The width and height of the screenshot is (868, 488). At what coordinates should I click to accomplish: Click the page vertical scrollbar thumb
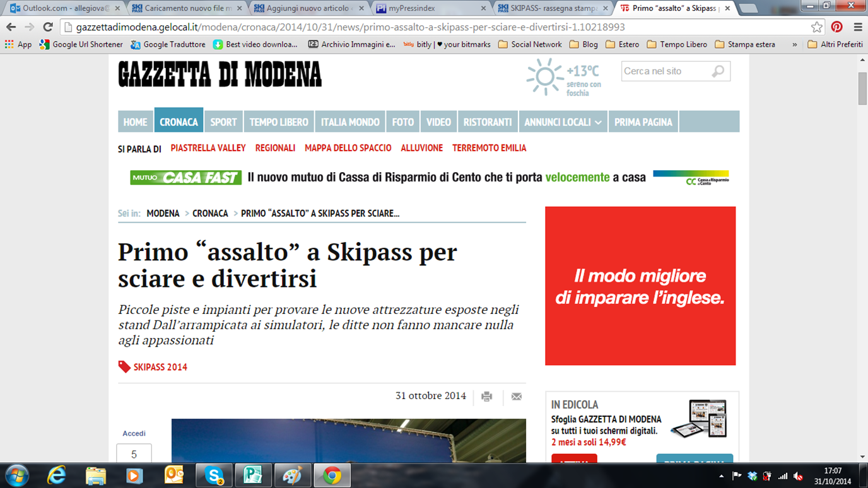coord(862,88)
